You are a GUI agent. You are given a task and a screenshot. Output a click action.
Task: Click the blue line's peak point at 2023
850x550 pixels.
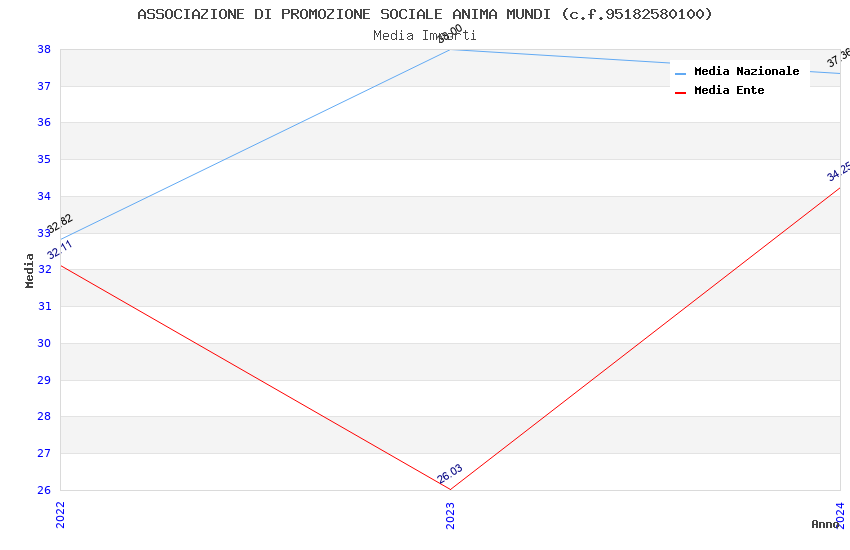click(450, 50)
